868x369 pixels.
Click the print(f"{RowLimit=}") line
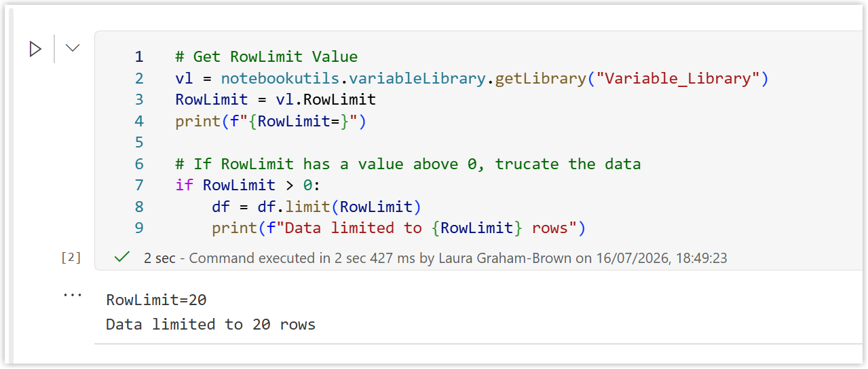[271, 122]
